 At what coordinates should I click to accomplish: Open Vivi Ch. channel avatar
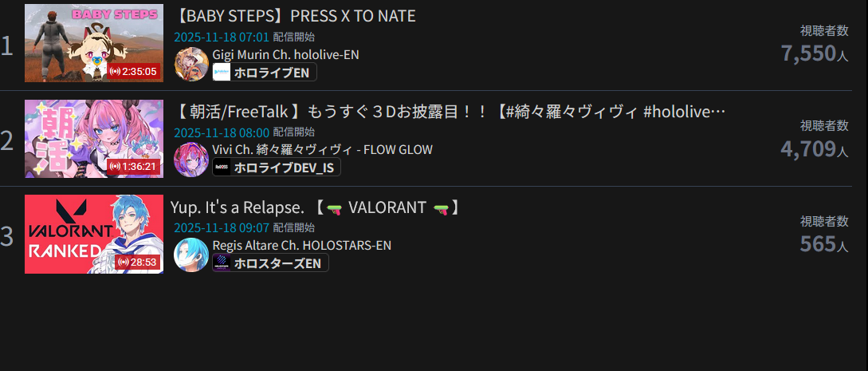(x=191, y=160)
